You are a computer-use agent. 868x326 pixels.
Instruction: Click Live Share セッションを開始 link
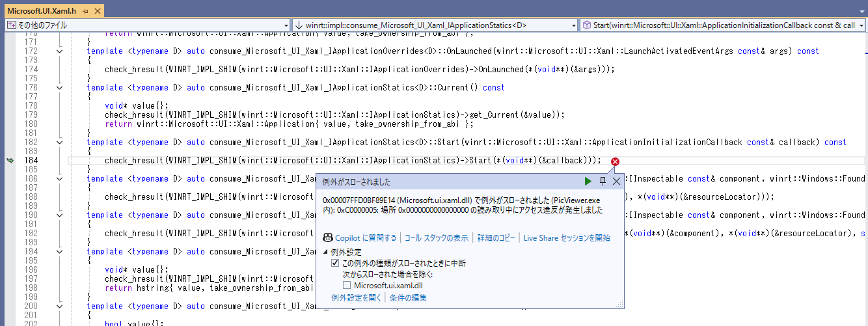tap(567, 238)
